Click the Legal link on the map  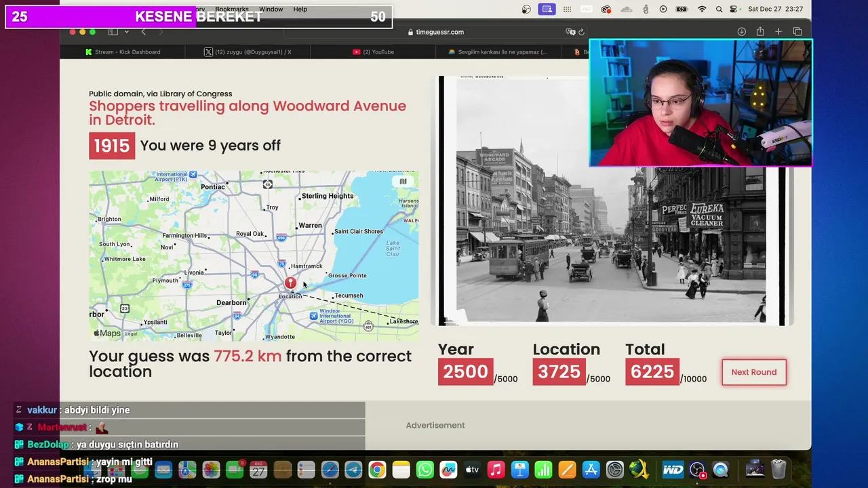(131, 334)
